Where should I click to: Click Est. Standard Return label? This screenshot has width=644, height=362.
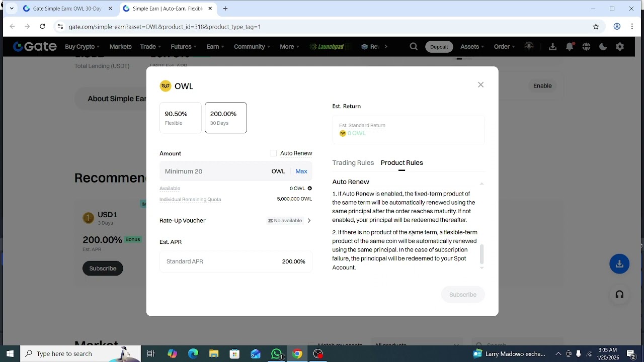click(362, 126)
